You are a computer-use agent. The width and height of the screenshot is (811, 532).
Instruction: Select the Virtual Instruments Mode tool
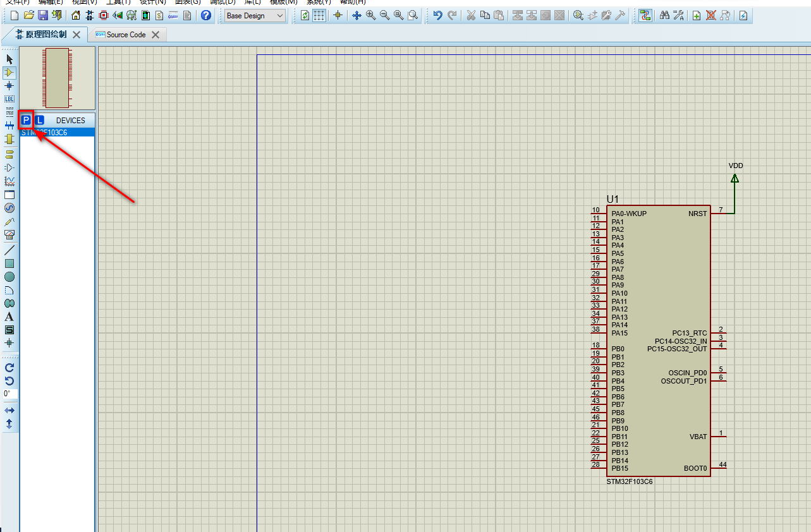click(x=9, y=235)
